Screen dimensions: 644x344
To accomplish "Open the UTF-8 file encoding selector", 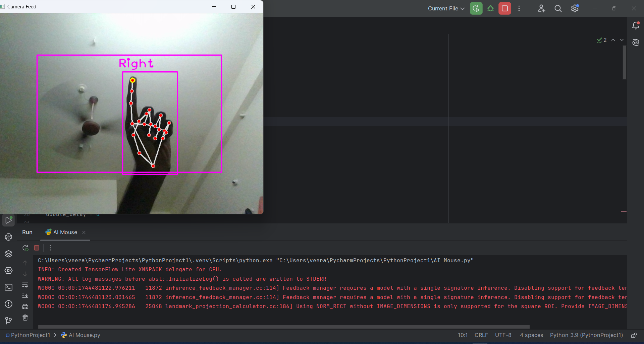I will [x=503, y=335].
